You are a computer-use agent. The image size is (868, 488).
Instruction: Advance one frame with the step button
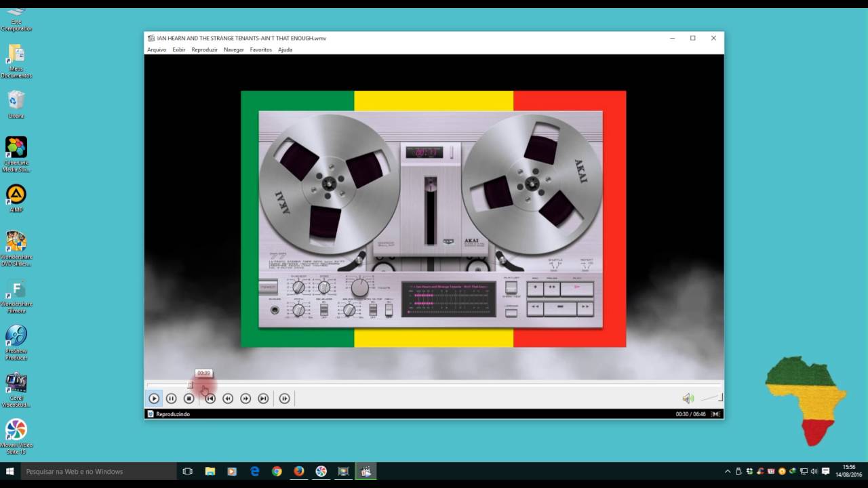tap(285, 399)
